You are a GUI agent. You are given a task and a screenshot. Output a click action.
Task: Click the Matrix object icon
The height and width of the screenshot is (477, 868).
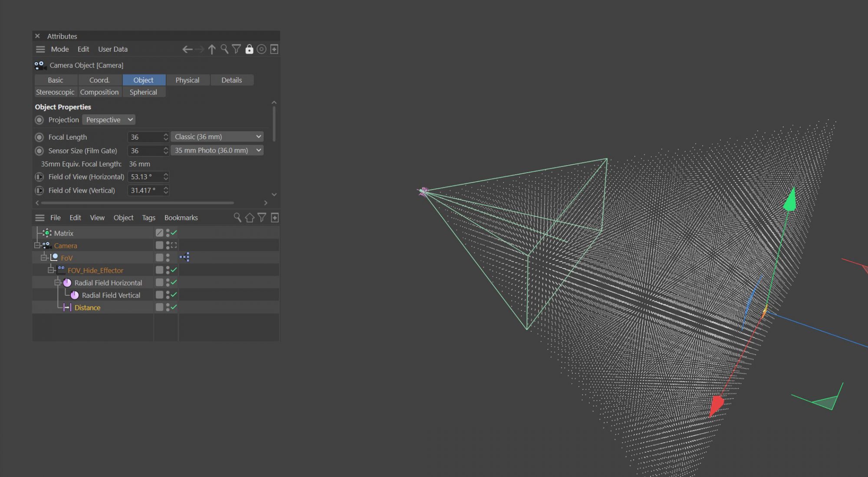(x=48, y=233)
